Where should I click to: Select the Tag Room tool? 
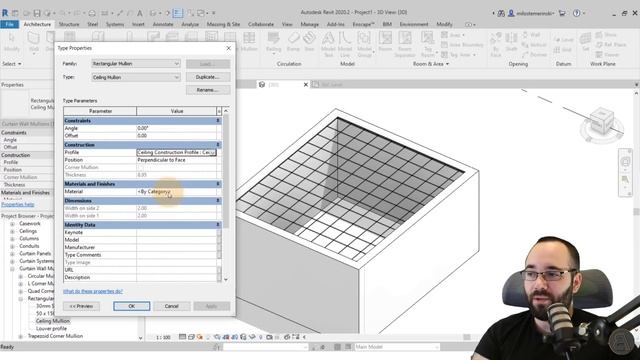[428, 44]
